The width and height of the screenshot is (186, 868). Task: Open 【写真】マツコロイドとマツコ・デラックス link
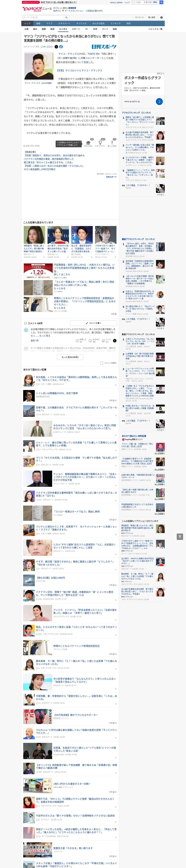(79, 70)
